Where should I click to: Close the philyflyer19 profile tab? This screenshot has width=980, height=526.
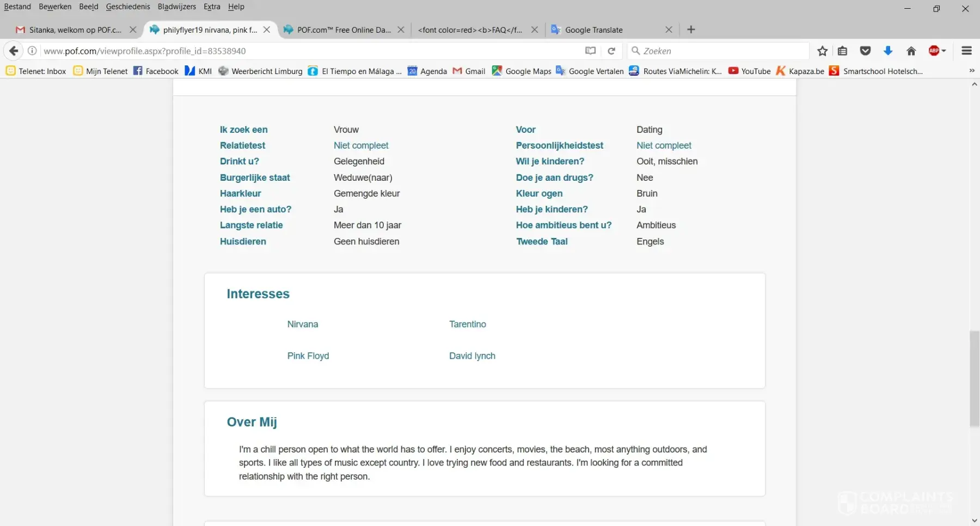267,29
